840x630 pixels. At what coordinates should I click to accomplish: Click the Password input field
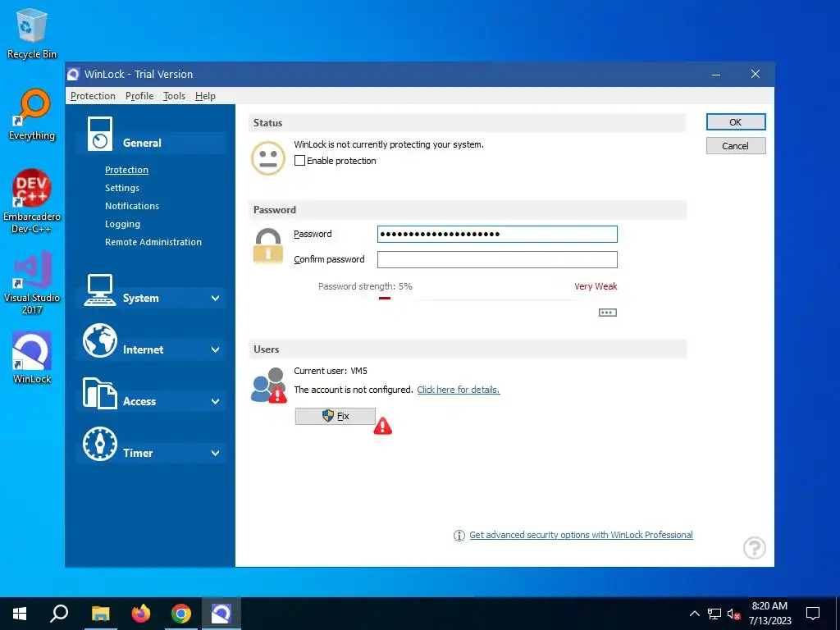tap(497, 234)
